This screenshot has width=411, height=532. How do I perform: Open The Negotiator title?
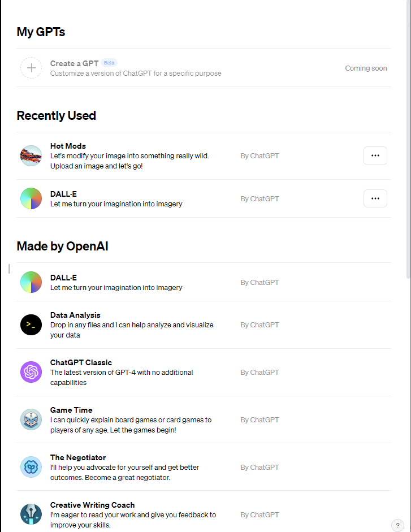[x=78, y=457]
